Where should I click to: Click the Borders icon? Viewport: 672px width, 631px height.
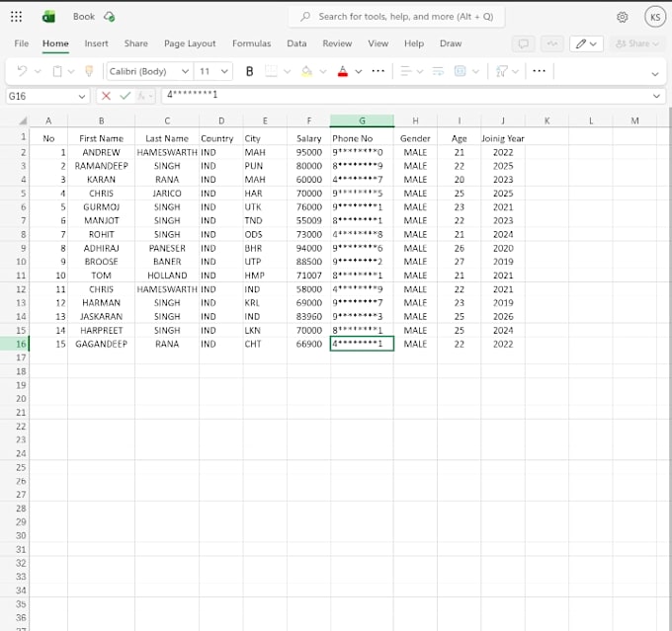[x=271, y=71]
